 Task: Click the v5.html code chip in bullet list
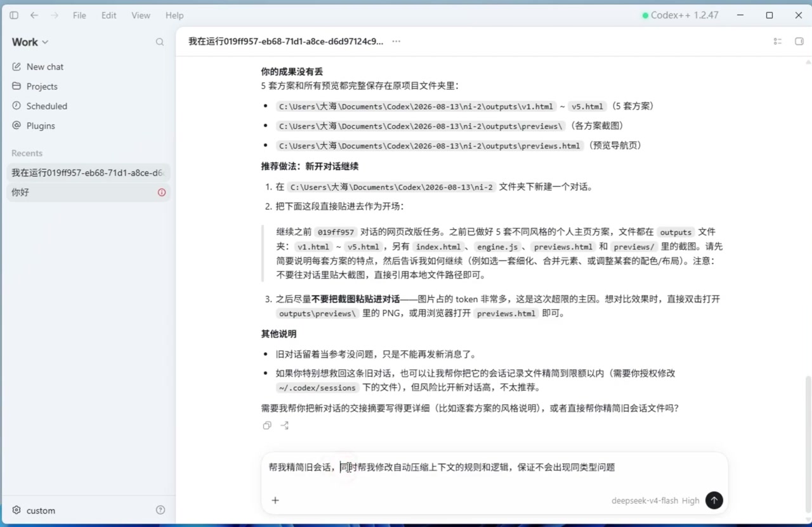[587, 107]
